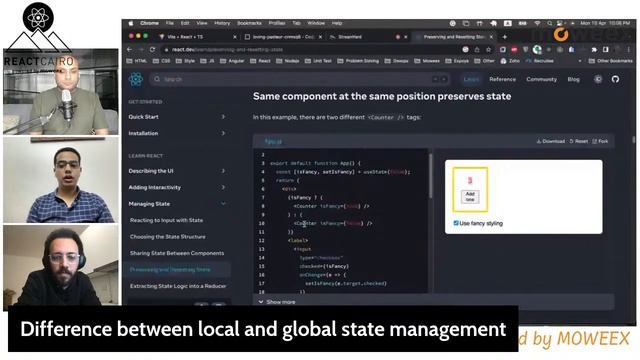Open the History menu
The image size is (640, 360).
click(222, 23)
